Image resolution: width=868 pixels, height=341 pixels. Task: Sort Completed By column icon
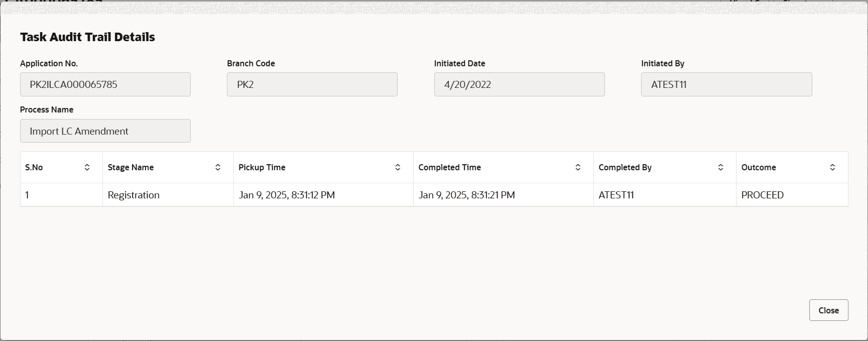(x=720, y=167)
